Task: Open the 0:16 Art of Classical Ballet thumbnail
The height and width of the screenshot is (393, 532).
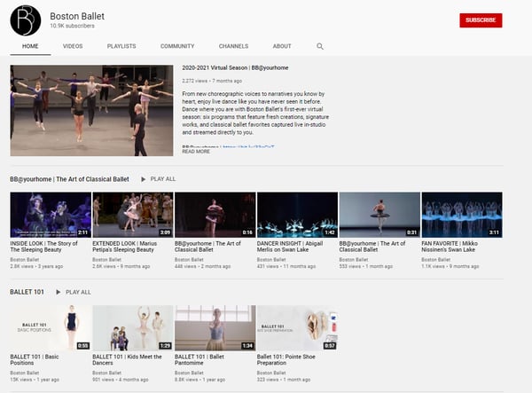Action: 215,215
